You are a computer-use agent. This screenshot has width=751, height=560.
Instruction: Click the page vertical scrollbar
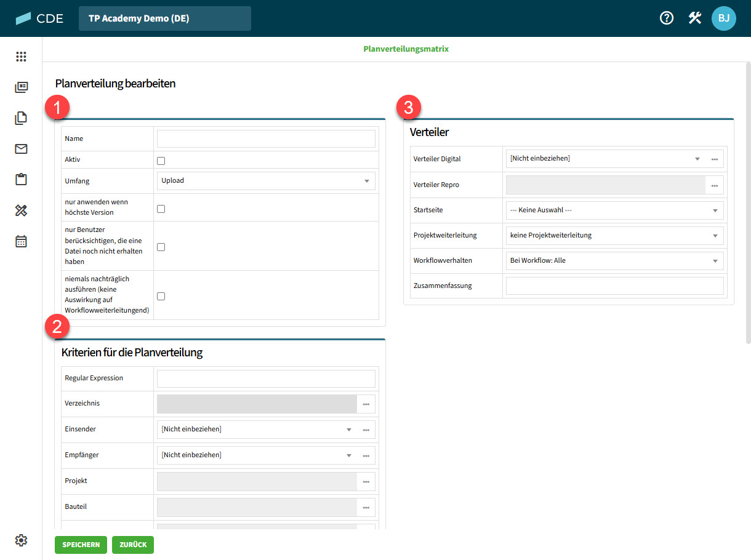point(748,203)
